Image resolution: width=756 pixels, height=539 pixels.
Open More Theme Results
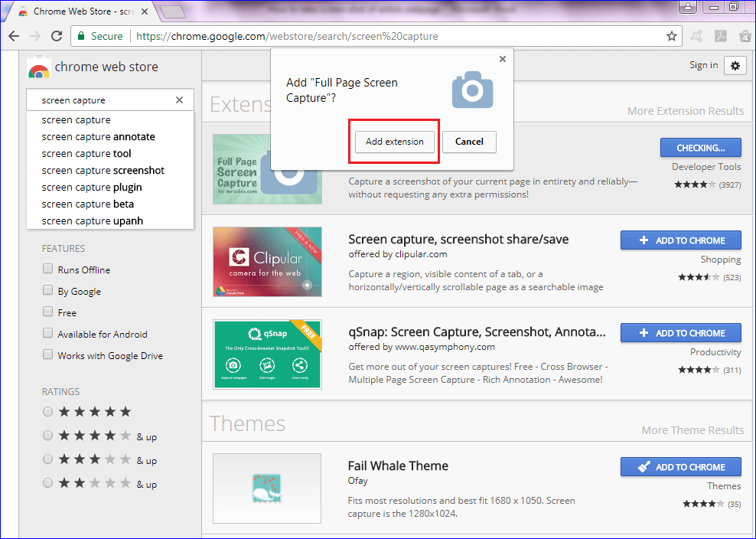pos(692,430)
